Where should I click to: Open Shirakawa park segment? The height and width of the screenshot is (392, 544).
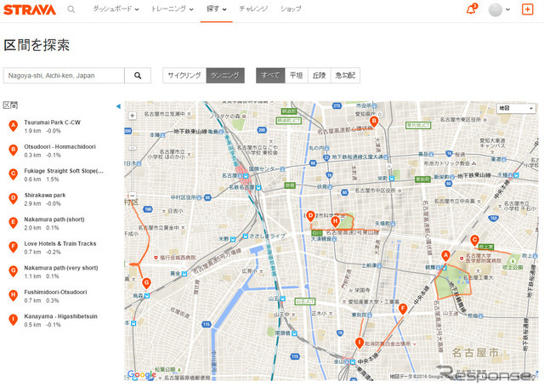45,196
